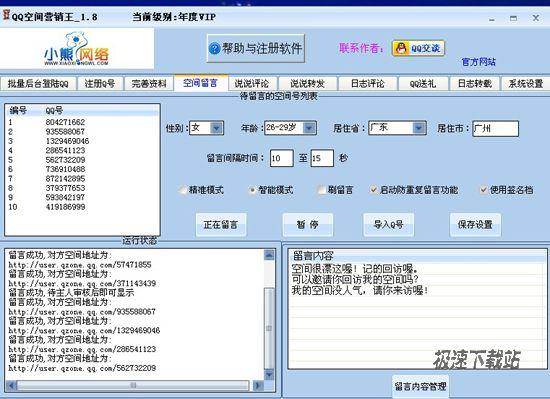Select the 精准模式 radio button
The image size is (550, 399).
tap(182, 190)
